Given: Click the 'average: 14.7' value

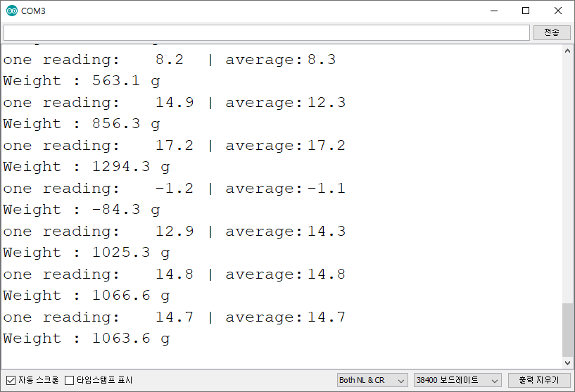Looking at the screenshot, I should (286, 317).
